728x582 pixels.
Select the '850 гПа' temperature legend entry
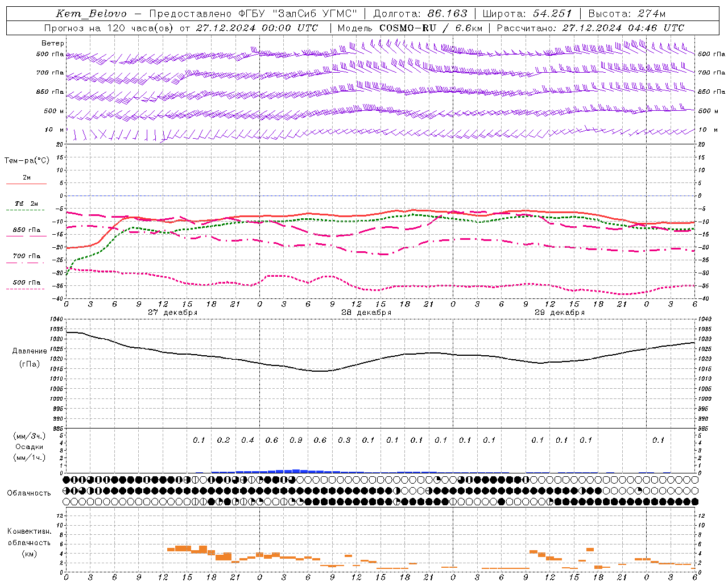click(x=27, y=230)
